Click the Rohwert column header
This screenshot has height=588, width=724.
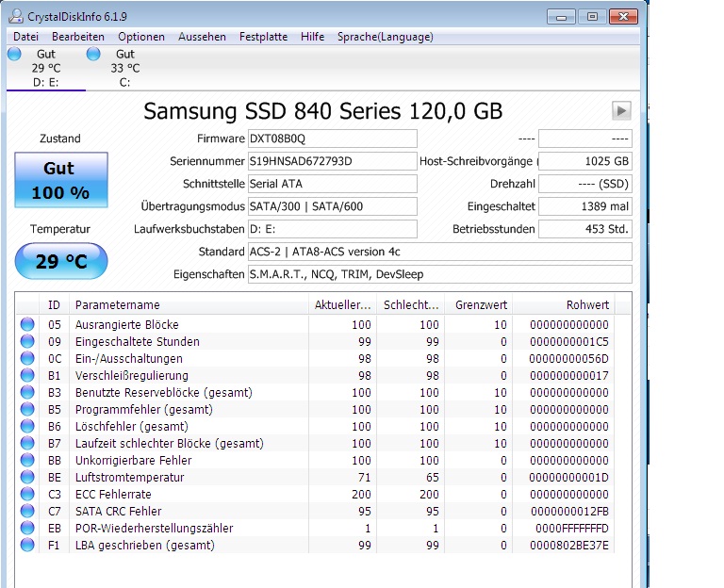pos(564,304)
